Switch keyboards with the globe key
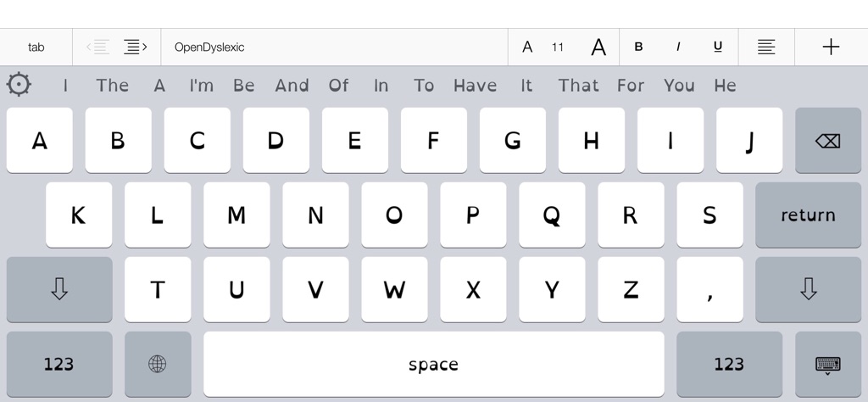The width and height of the screenshot is (868, 402). point(158,364)
